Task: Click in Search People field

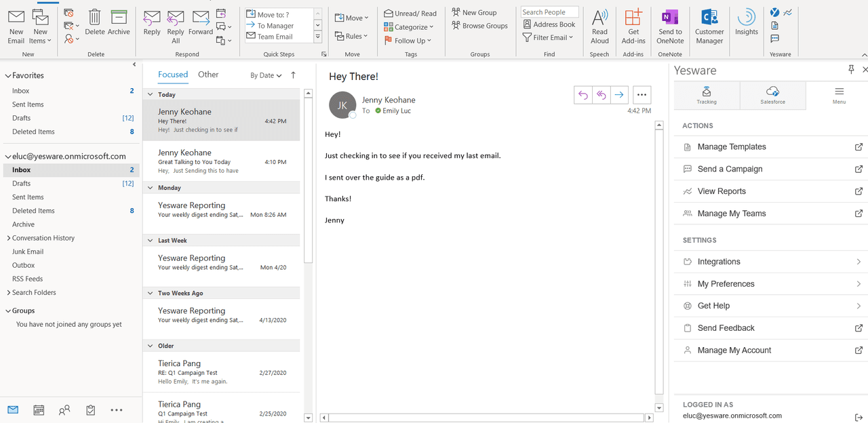Action: [x=549, y=12]
